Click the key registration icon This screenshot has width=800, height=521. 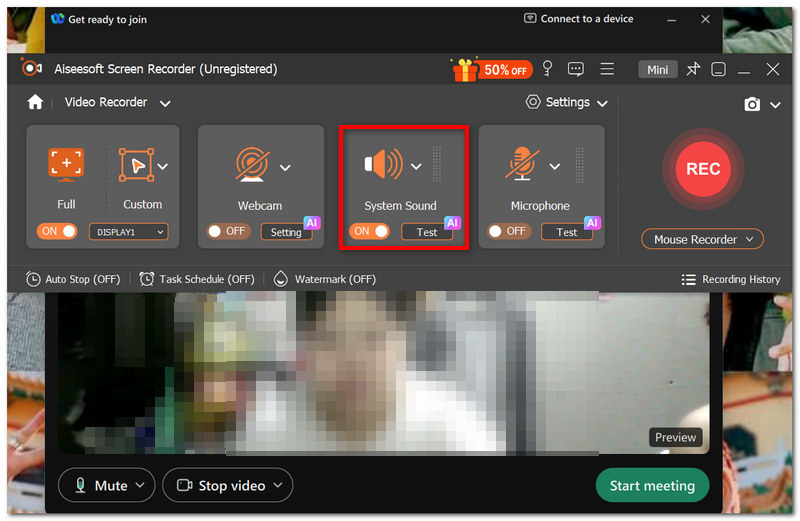[547, 68]
